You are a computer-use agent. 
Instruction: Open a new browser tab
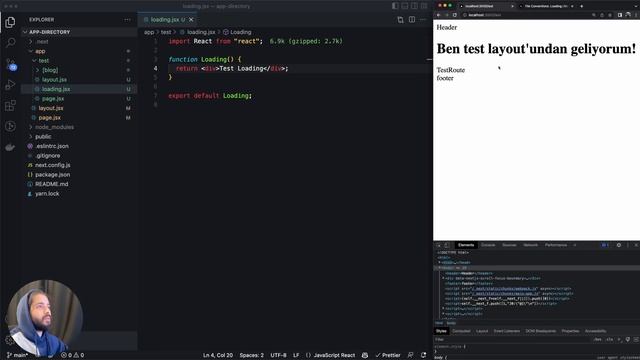(582, 6)
